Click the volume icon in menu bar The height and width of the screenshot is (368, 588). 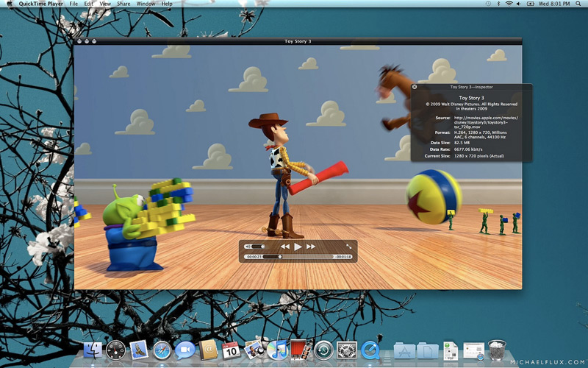point(519,4)
